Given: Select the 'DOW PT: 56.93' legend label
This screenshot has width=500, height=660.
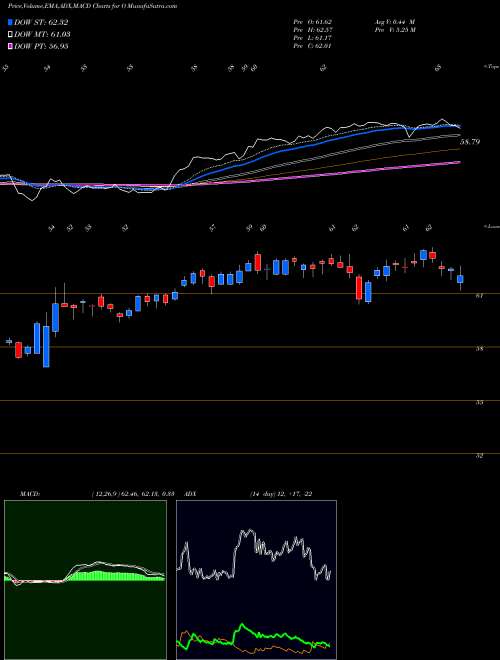Looking at the screenshot, I should tap(41, 46).
